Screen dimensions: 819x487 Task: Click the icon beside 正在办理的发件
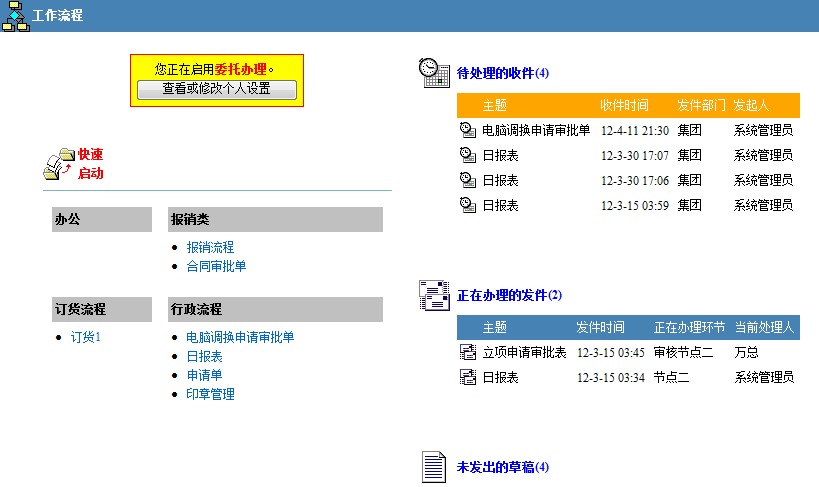click(432, 295)
